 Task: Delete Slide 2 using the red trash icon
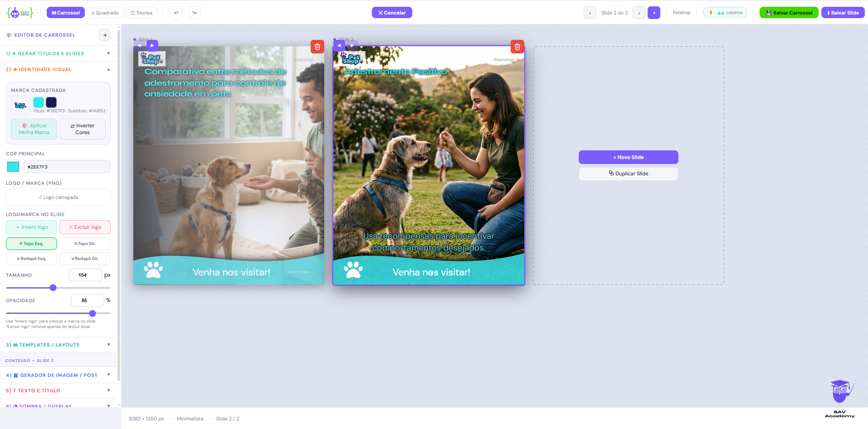click(517, 47)
